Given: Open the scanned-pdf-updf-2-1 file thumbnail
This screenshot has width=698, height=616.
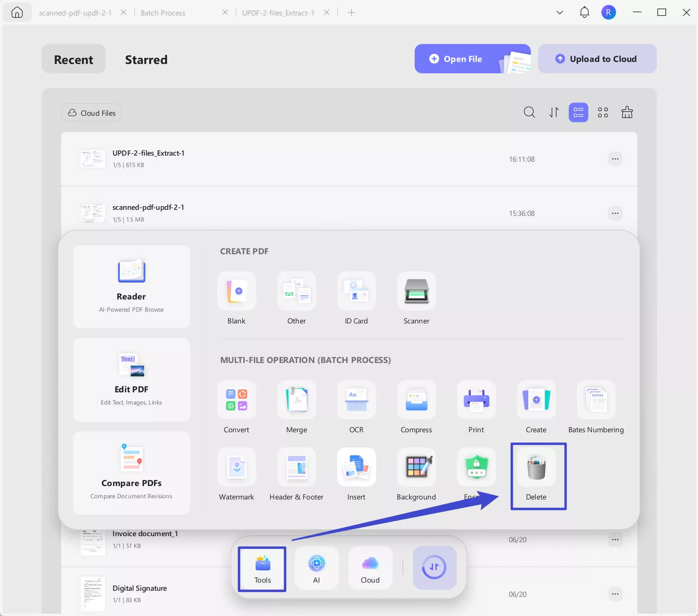Looking at the screenshot, I should (93, 213).
